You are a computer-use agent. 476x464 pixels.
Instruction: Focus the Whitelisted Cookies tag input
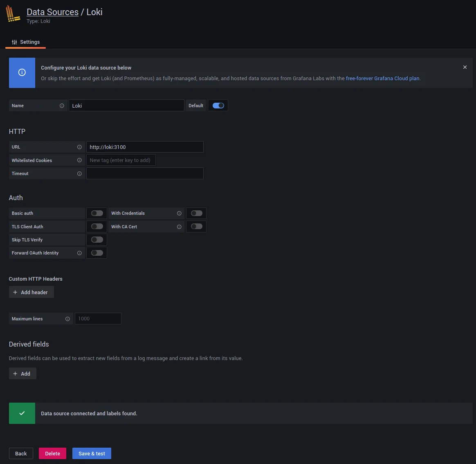[121, 160]
